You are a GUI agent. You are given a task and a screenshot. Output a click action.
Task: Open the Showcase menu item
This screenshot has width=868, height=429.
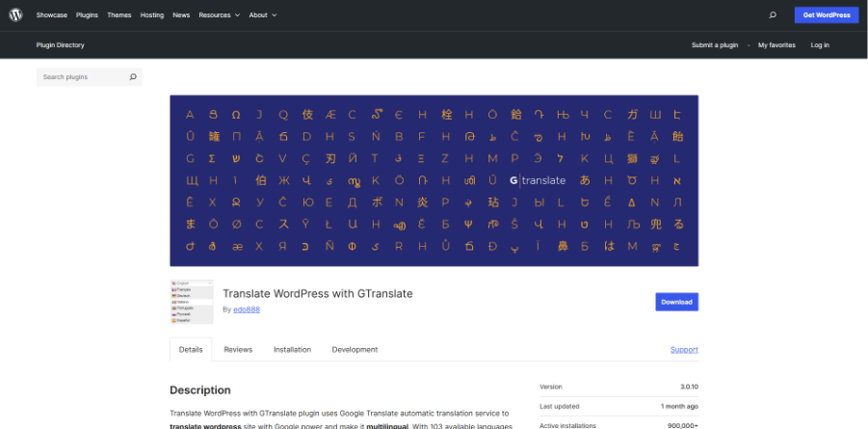click(x=51, y=15)
